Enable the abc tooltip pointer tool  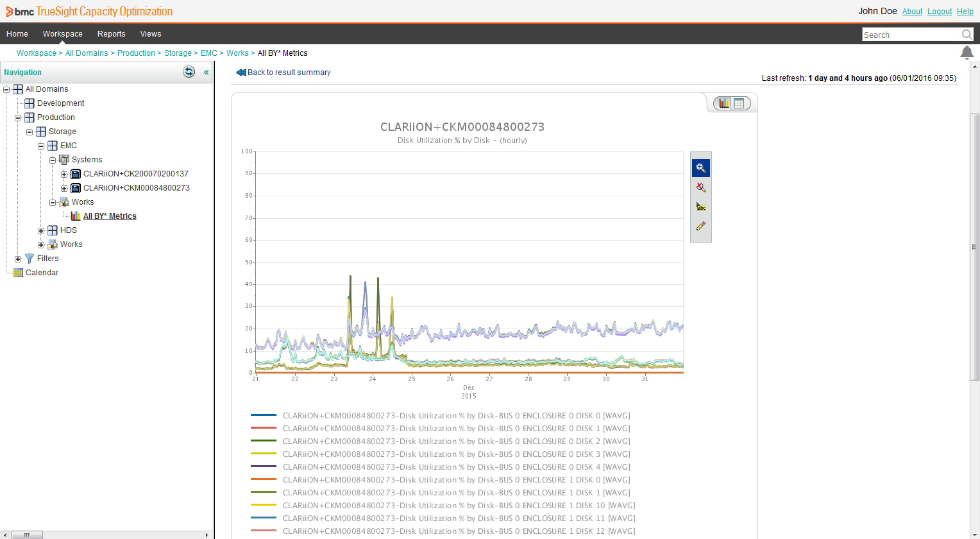(x=701, y=207)
